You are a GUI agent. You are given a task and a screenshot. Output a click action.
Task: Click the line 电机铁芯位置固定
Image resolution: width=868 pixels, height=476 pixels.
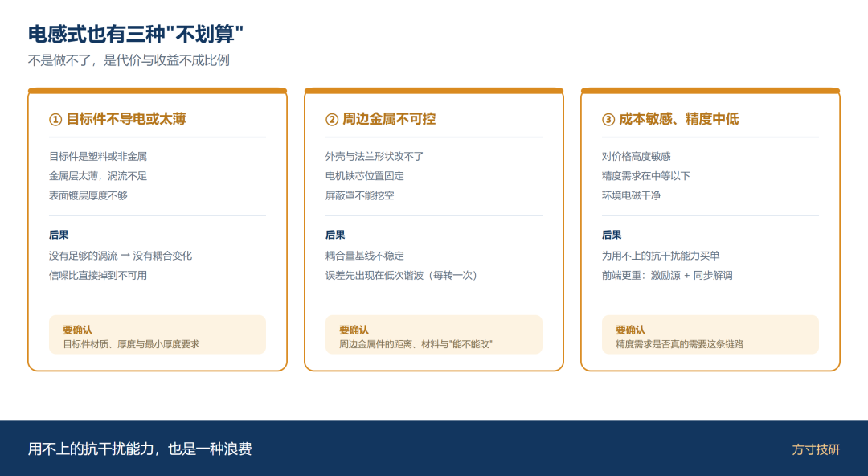coord(364,176)
